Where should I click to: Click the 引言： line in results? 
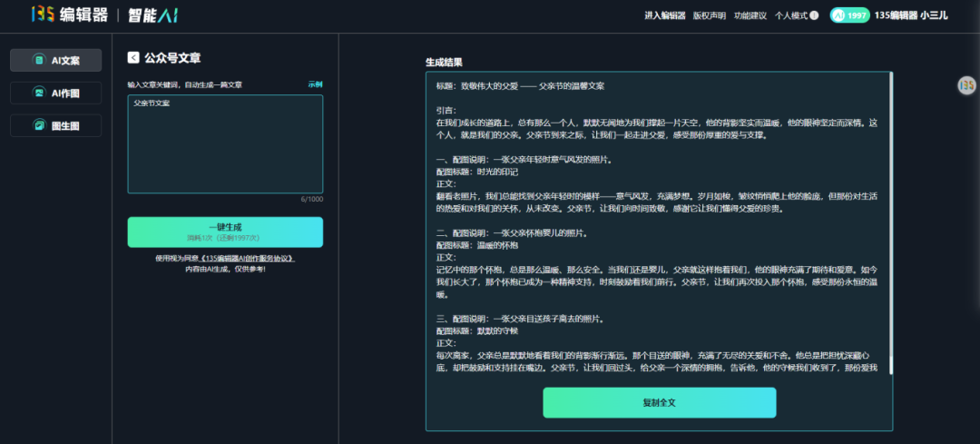(446, 110)
